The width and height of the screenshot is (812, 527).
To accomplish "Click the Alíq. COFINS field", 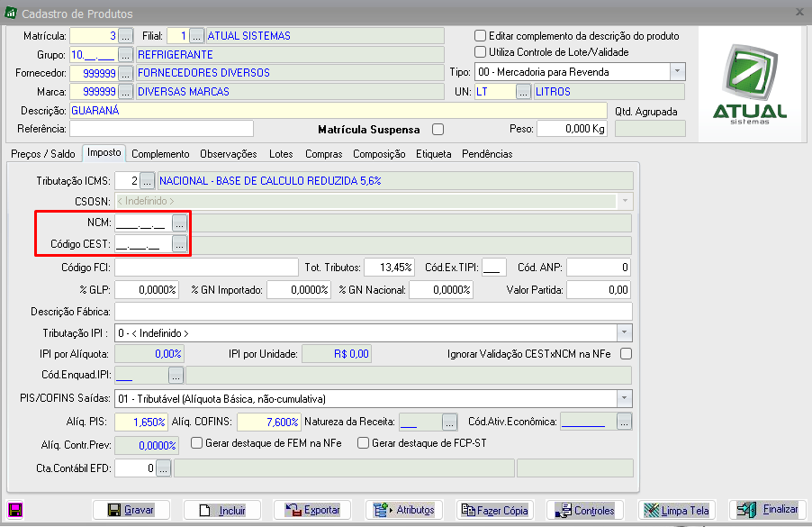I will pos(269,422).
